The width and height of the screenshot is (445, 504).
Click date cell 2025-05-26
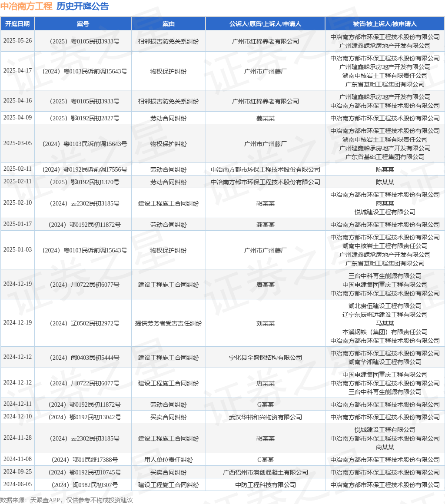tap(18, 41)
